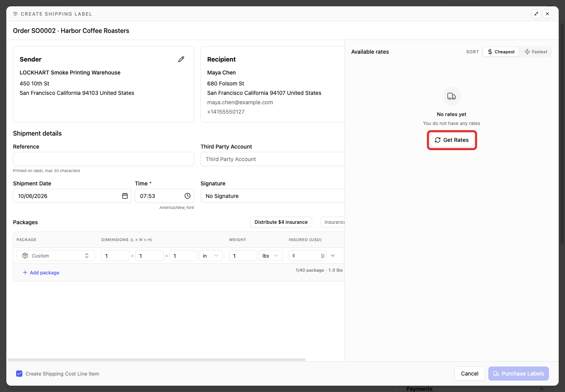Open the Custom package type dropdown
Screen dimensions: 565x392
tap(56, 256)
